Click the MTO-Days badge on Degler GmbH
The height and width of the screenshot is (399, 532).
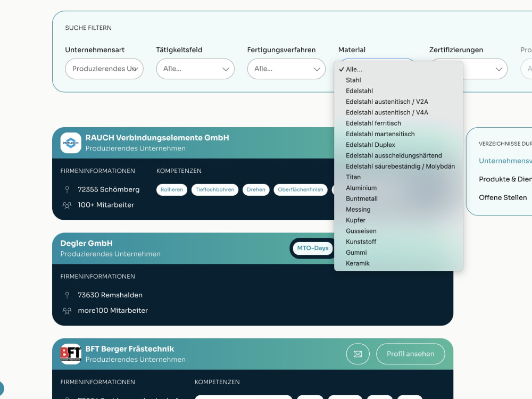[x=312, y=248]
